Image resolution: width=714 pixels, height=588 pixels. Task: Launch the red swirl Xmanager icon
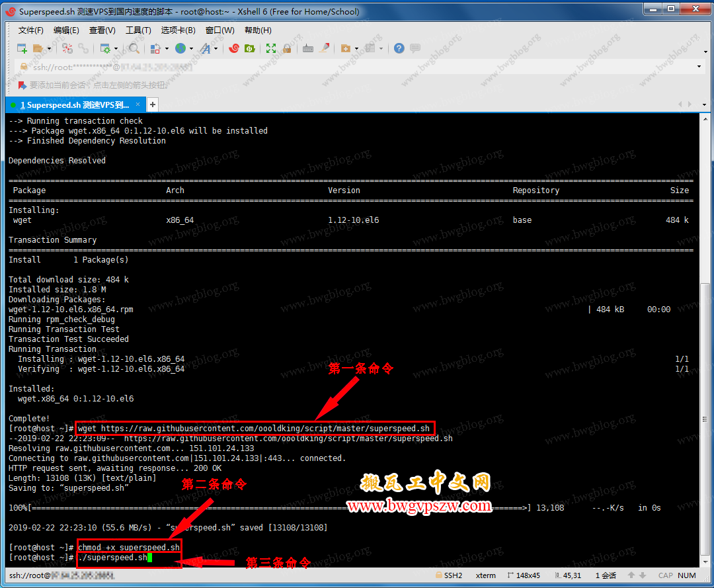(x=234, y=48)
